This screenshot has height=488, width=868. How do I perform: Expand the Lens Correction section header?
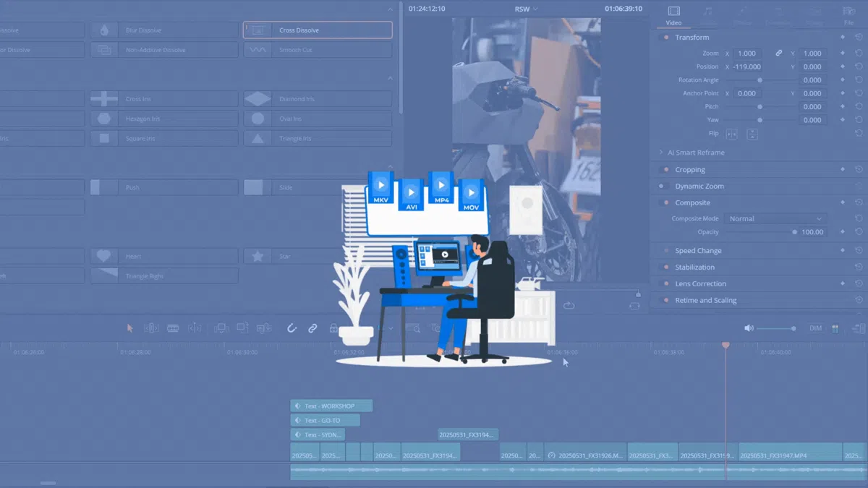tap(700, 284)
